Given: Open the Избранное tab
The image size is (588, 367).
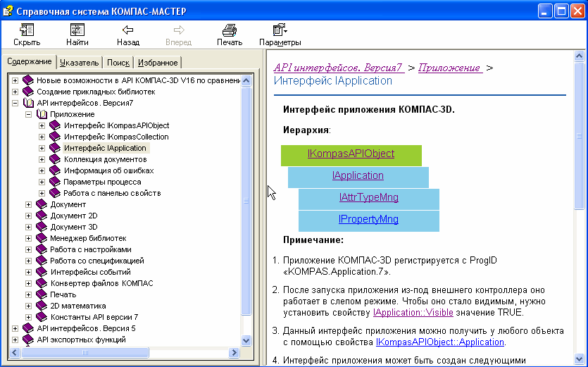Looking at the screenshot, I should click(x=158, y=63).
